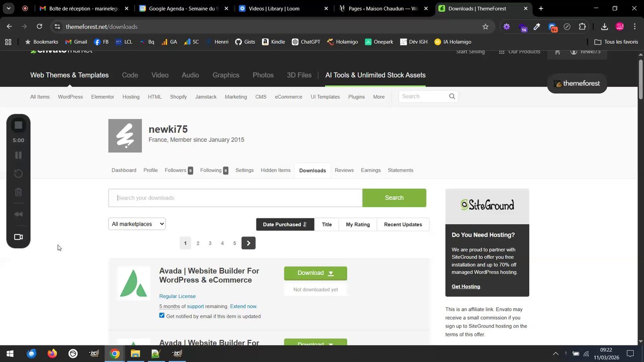
Task: Uncheck the email update notification for Avada
Action: tap(162, 316)
